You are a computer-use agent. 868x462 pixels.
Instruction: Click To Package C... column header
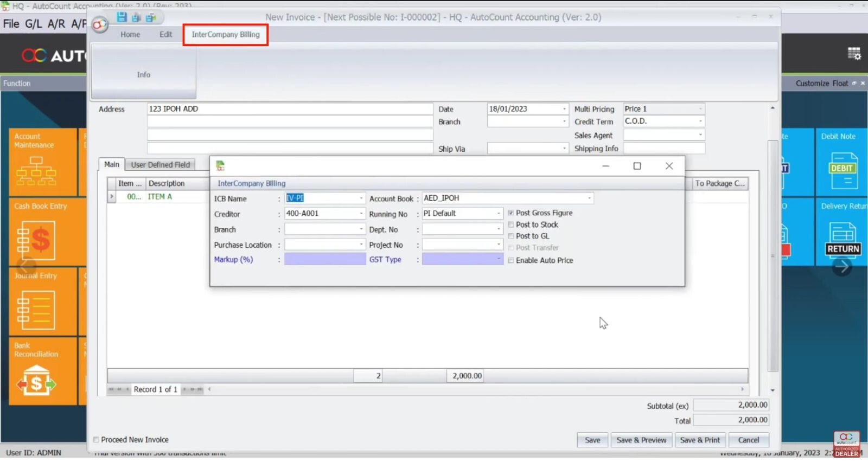[x=719, y=184]
